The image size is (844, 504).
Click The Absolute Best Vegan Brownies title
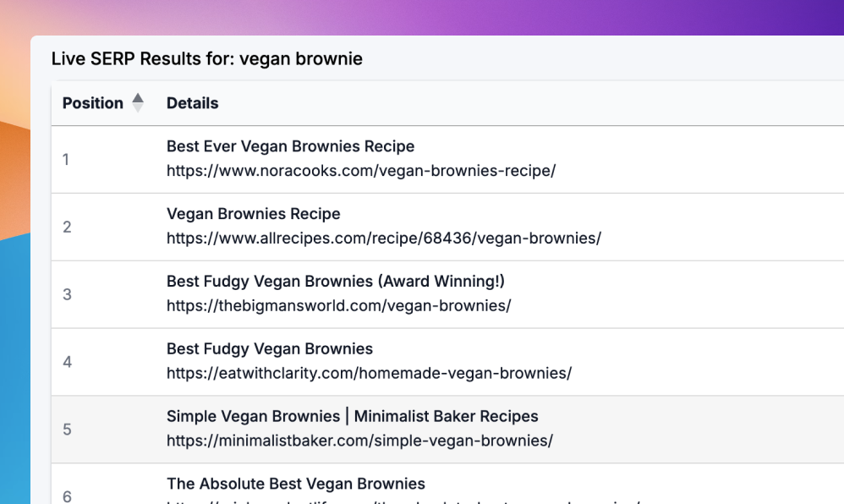click(295, 484)
